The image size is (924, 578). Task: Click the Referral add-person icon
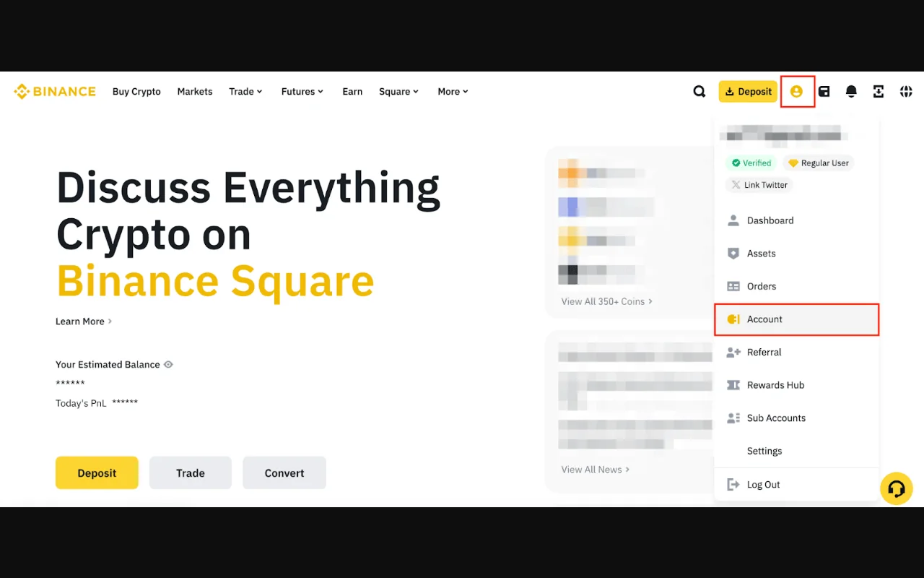point(733,352)
